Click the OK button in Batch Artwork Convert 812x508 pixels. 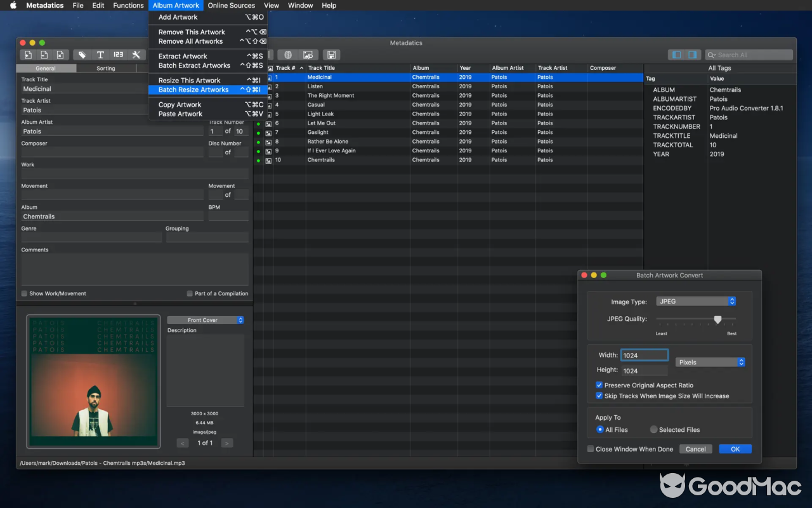click(735, 448)
